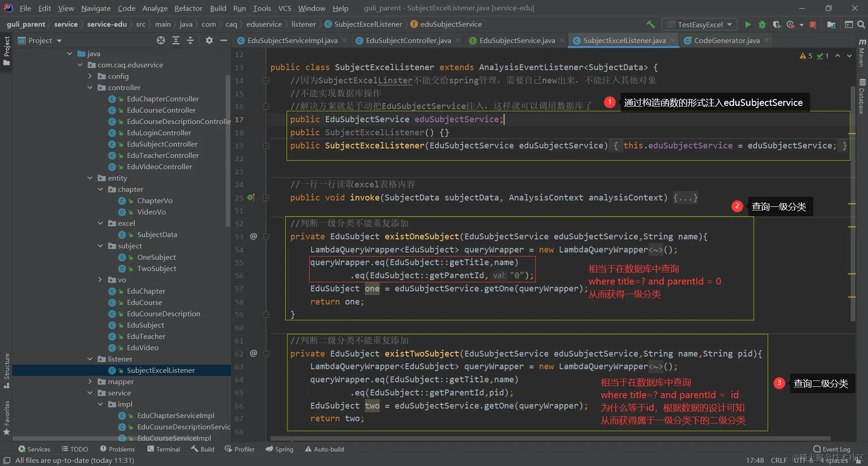Click the listener breadcrumb in navigation bar
Image resolution: width=868 pixels, height=466 pixels.
click(303, 24)
